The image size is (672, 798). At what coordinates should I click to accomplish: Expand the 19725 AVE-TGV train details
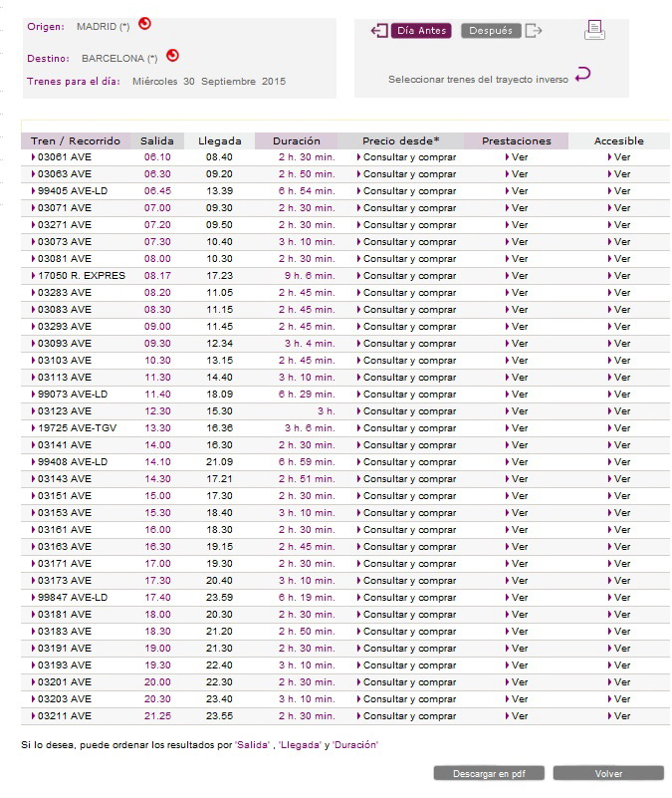point(74,428)
